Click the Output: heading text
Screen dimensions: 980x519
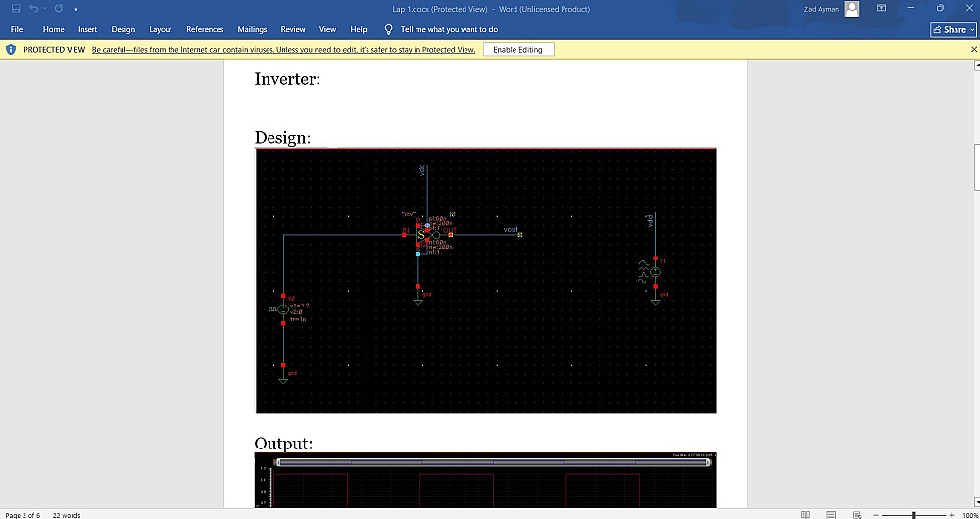[x=283, y=444]
